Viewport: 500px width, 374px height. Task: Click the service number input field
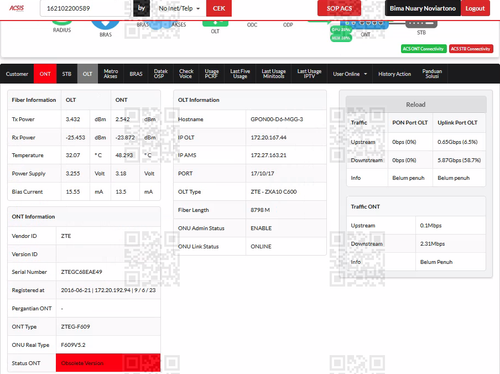click(86, 8)
